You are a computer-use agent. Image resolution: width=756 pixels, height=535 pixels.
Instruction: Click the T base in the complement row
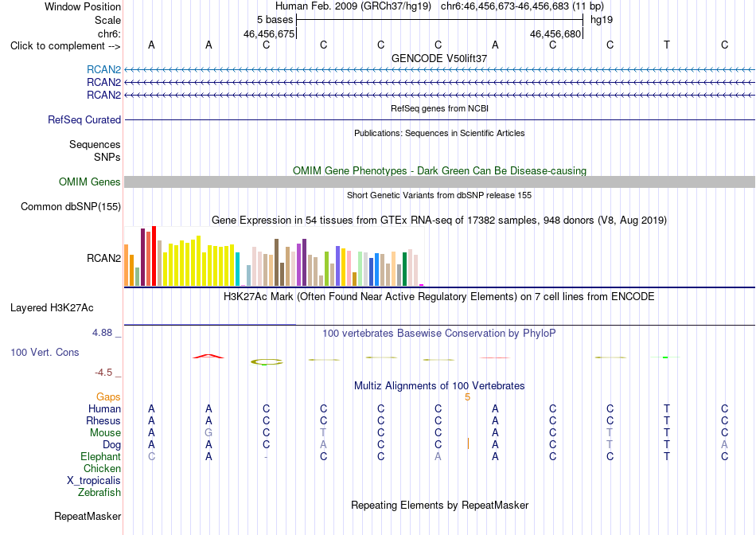click(x=667, y=45)
